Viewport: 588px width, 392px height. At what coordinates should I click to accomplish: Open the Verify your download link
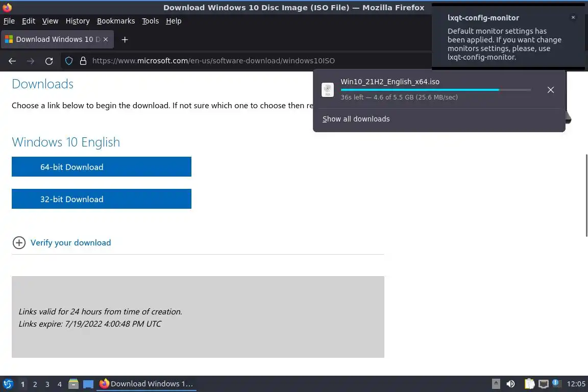click(x=70, y=242)
